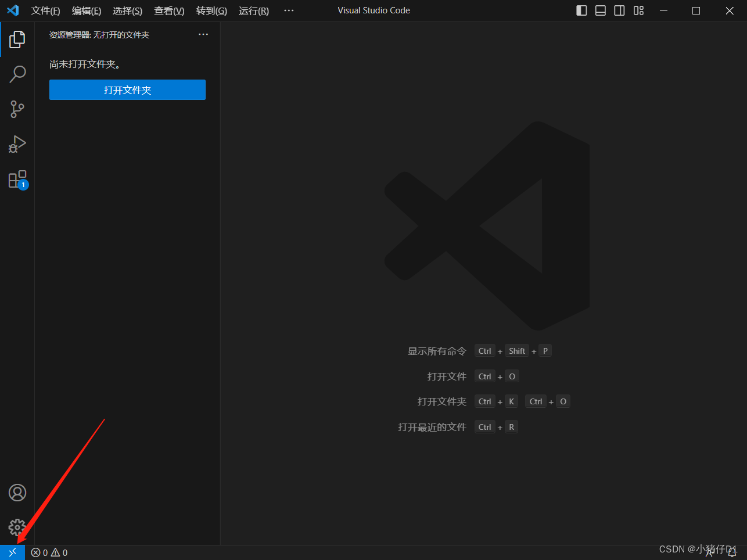Open the Run and Debug view
Viewport: 747px width, 560px height.
click(17, 144)
